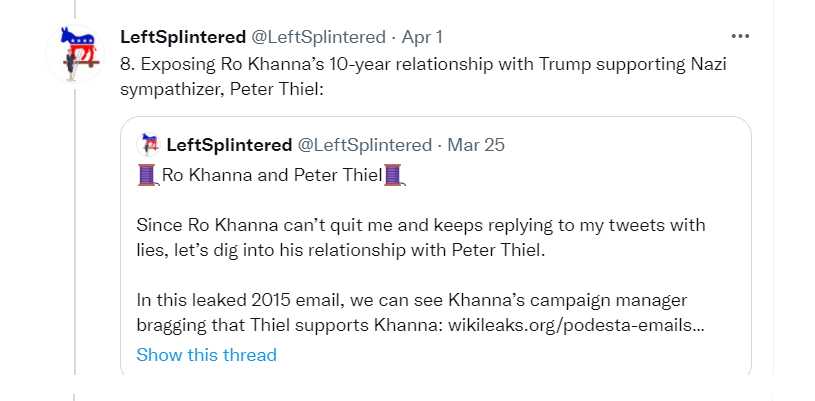815x401 pixels.
Task: Click the LeftSplintered author name in the quoted tweet
Action: point(229,144)
